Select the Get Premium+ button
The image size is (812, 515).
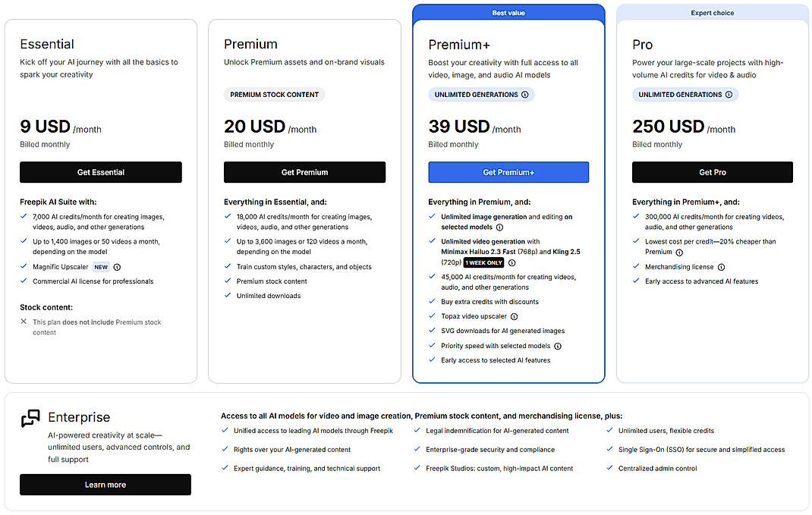508,172
